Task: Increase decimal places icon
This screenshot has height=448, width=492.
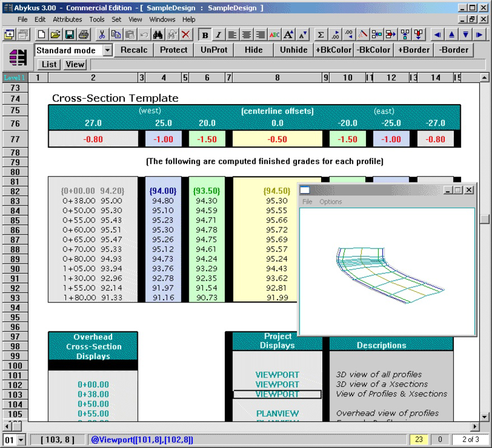Action: click(x=335, y=35)
